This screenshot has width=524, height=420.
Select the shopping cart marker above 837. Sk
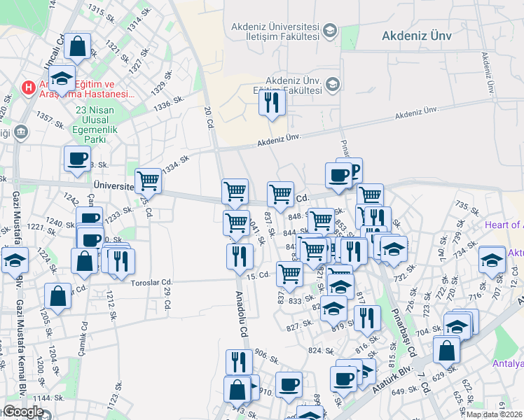coord(280,197)
